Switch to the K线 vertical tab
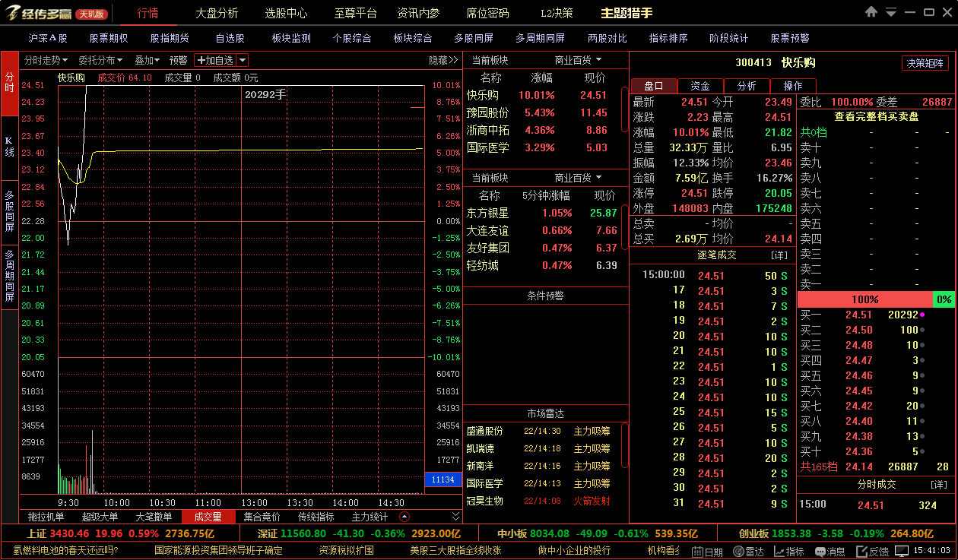This screenshot has width=958, height=560. click(x=9, y=147)
